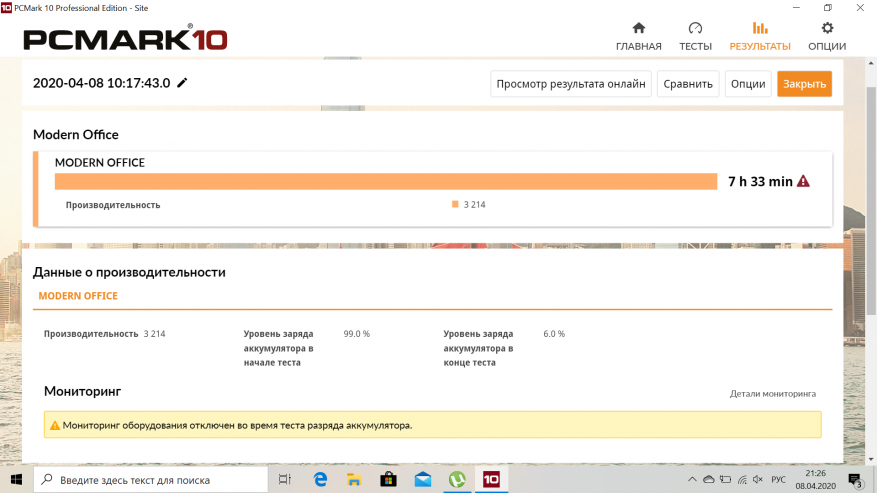Click the PCMark 10 title bar icon
This screenshot has width=877, height=493.
(x=6, y=8)
